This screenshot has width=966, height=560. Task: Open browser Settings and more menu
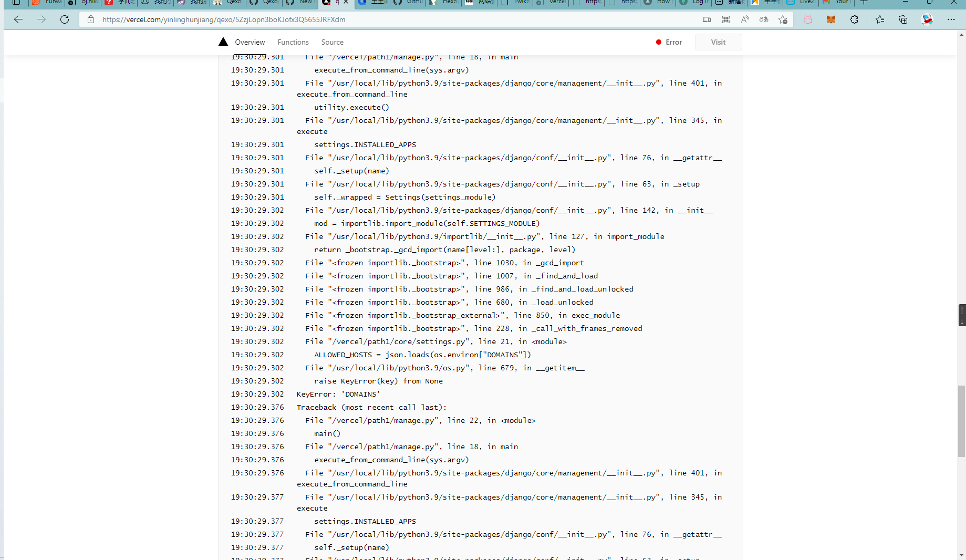[x=952, y=19]
